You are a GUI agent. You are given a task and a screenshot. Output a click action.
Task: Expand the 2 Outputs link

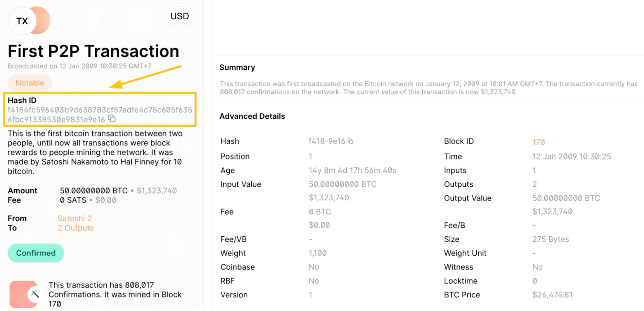75,228
